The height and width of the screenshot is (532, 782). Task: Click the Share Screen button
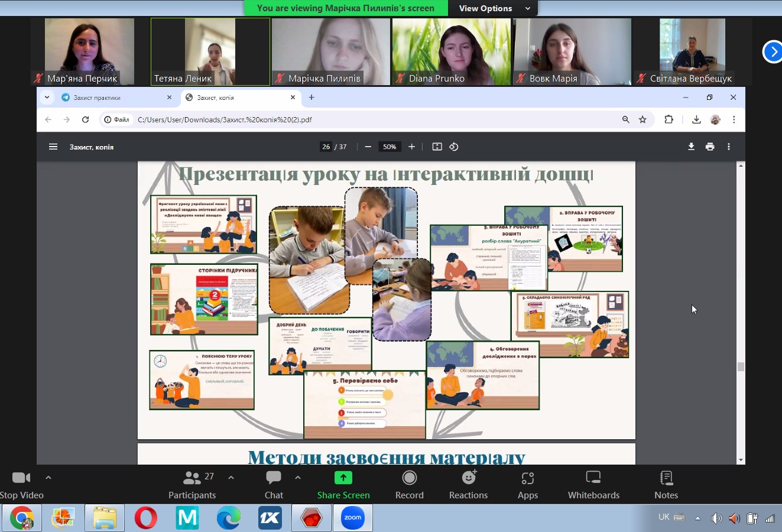(x=343, y=484)
